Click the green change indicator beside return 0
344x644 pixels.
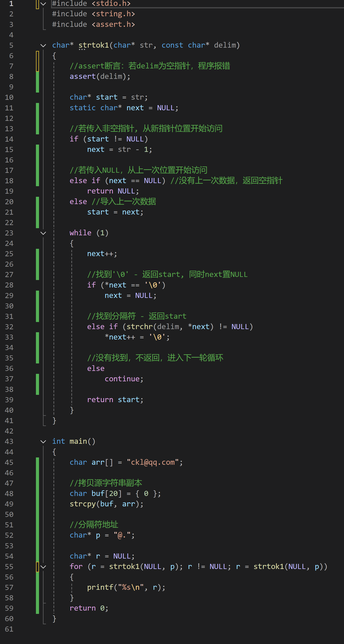[x=37, y=608]
